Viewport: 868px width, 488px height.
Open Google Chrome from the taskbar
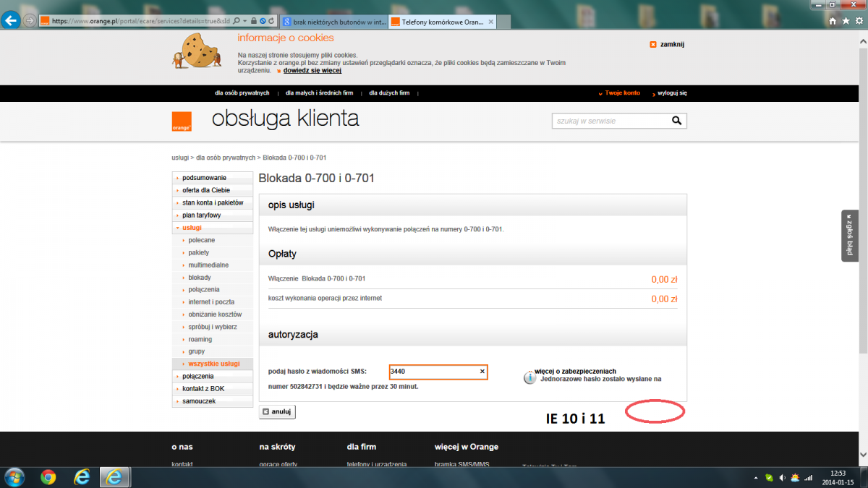48,476
